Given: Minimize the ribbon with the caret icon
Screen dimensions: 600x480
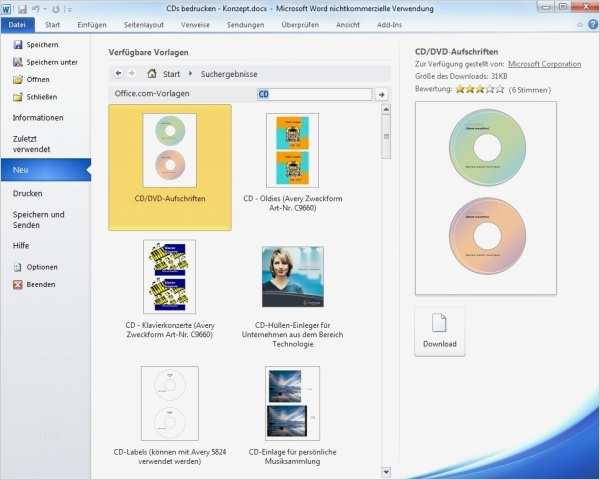Looking at the screenshot, I should point(580,25).
